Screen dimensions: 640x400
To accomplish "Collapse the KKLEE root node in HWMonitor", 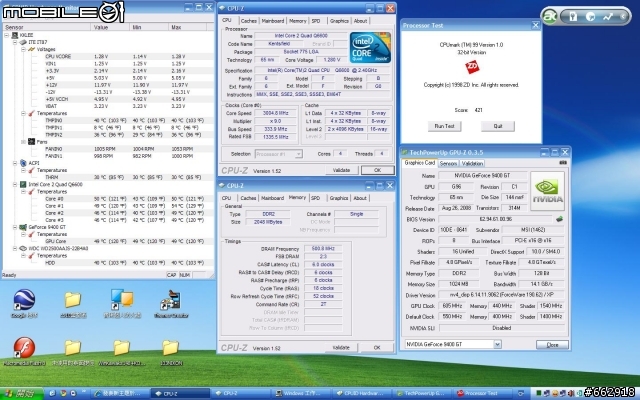I will (x=7, y=35).
